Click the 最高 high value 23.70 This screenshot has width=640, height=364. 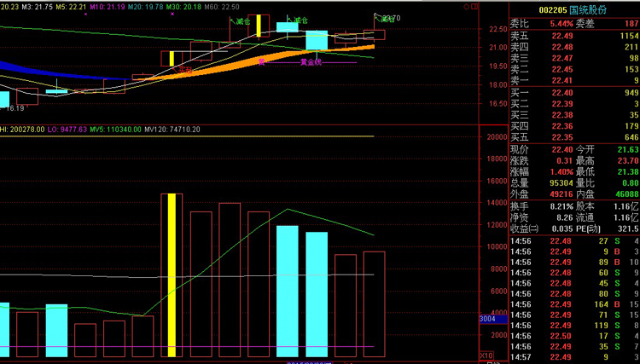[628, 161]
